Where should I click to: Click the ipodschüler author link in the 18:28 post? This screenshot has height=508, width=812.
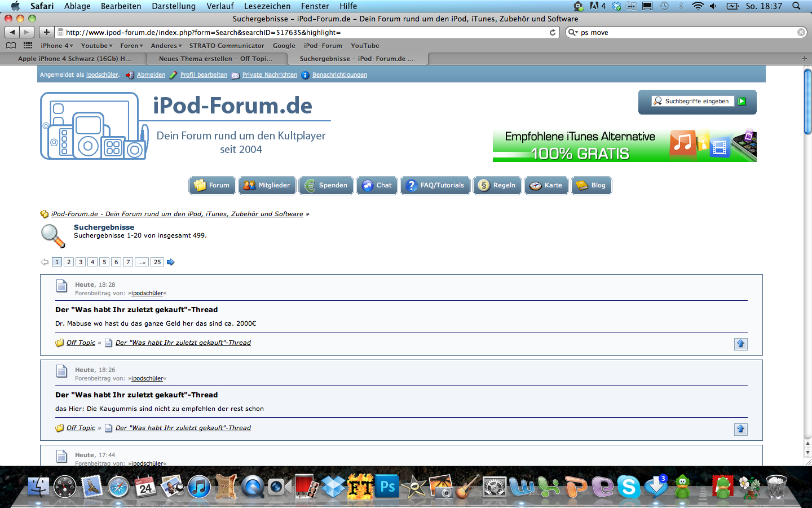point(147,293)
